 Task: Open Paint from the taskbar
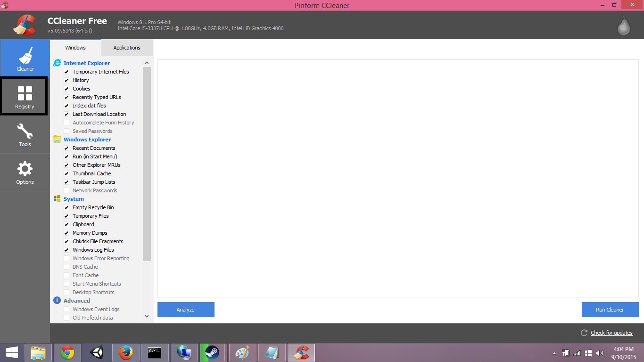pos(242,353)
